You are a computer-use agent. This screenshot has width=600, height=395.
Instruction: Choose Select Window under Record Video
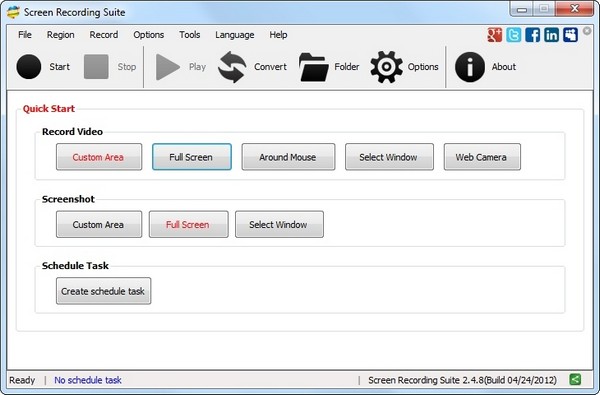[389, 157]
